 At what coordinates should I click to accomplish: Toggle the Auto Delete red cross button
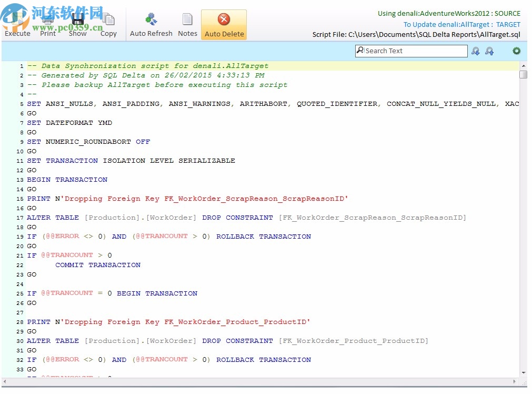224,20
